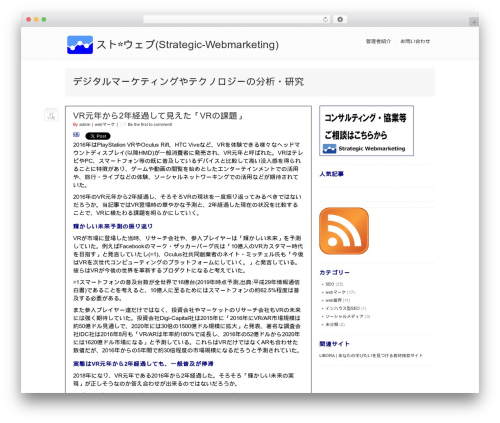This screenshot has height=423, width=500.
Task: Open the orange RSS feed icon
Action: pos(344,231)
